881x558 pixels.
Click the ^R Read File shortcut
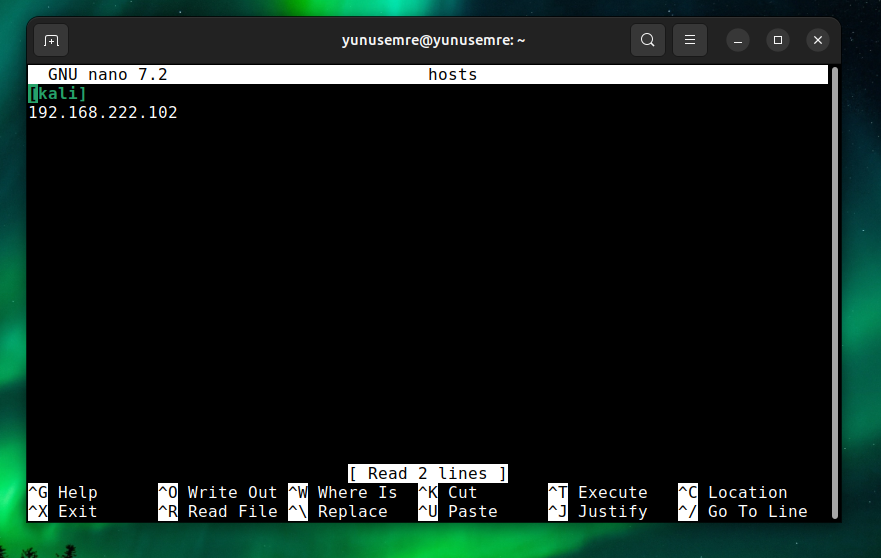[x=217, y=511]
